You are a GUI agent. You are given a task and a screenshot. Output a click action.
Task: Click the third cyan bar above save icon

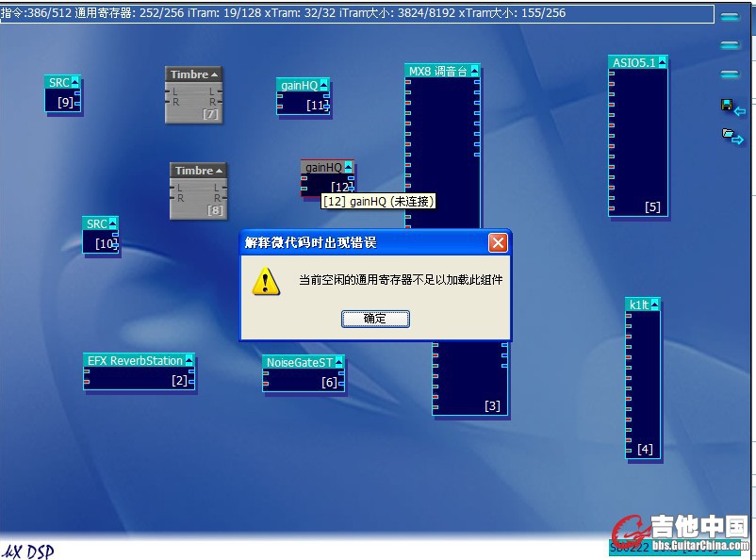point(730,74)
